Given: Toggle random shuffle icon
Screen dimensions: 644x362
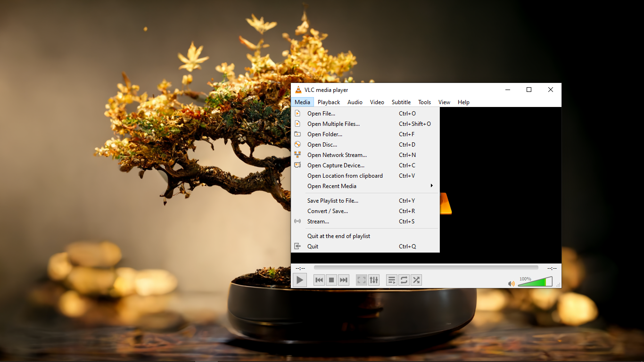Looking at the screenshot, I should click(416, 280).
